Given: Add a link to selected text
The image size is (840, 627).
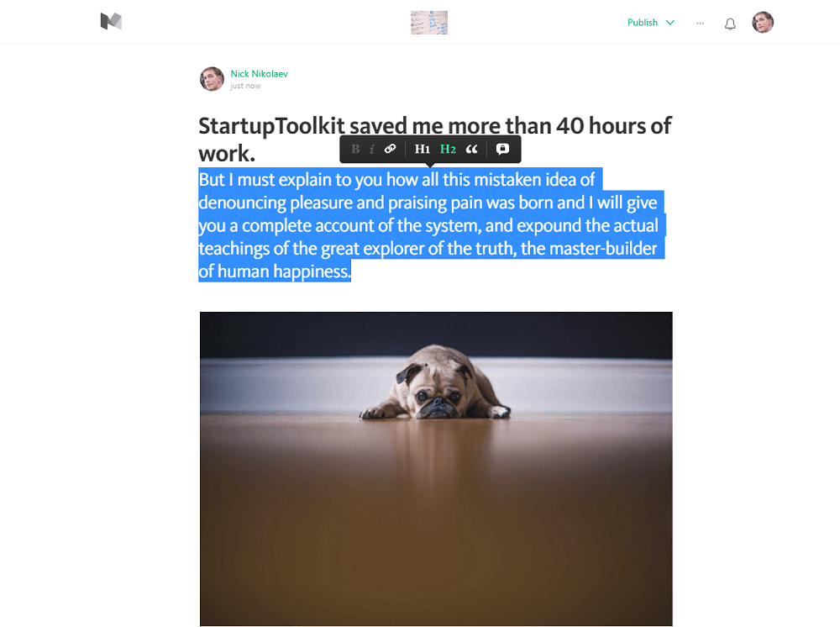Looking at the screenshot, I should [x=390, y=149].
